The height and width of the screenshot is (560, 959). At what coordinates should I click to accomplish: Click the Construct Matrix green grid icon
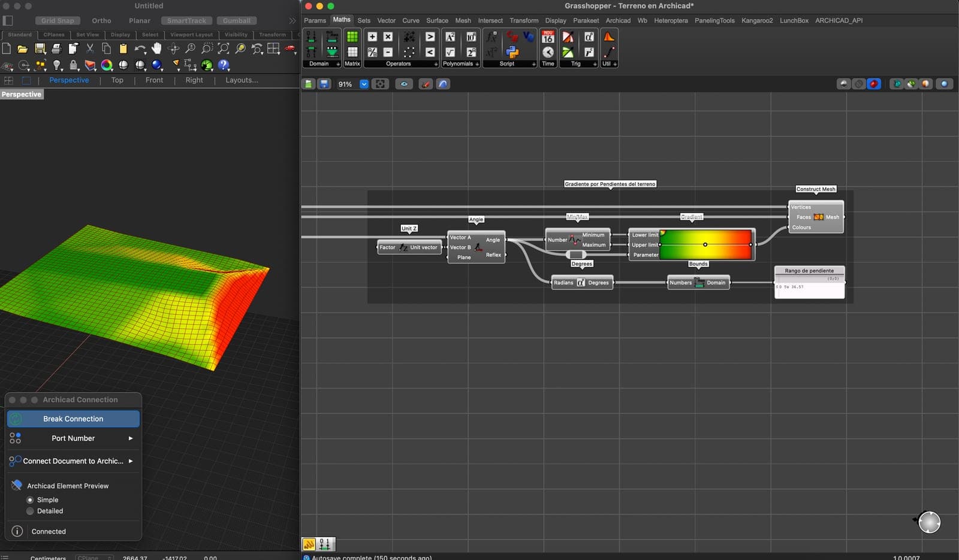pyautogui.click(x=352, y=37)
